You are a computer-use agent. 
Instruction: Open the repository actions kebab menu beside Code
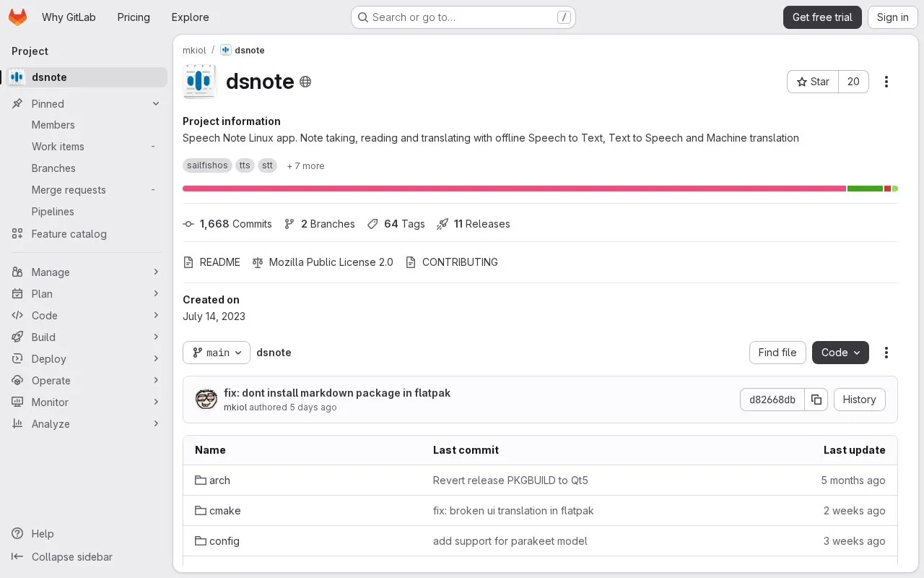point(886,353)
